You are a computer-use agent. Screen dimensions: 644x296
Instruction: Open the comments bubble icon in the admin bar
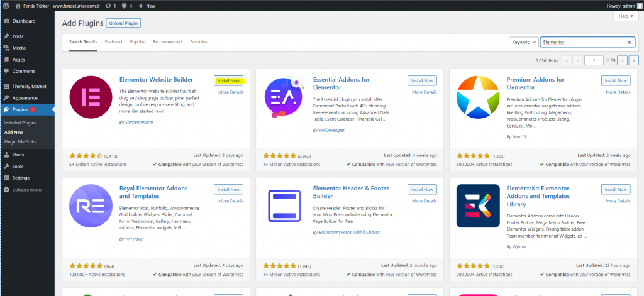click(x=125, y=6)
